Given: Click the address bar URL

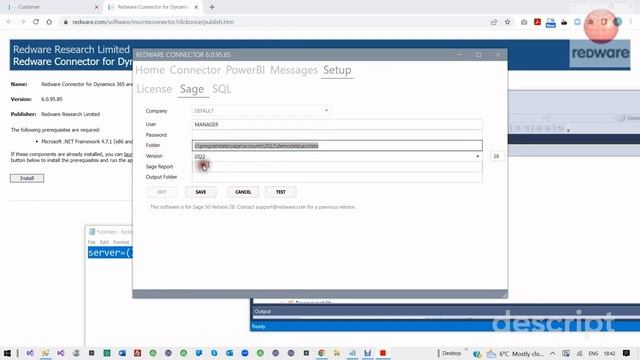Looking at the screenshot, I should pos(153,22).
